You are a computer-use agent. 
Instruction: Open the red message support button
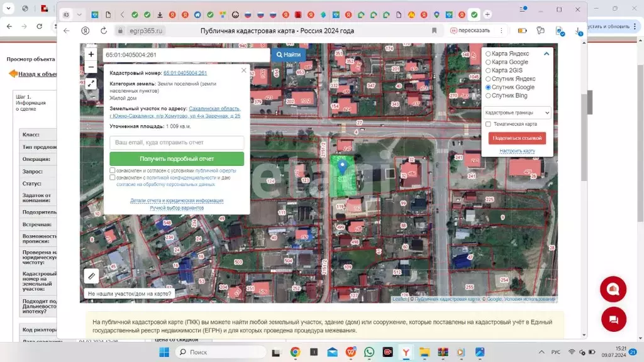coord(614,319)
